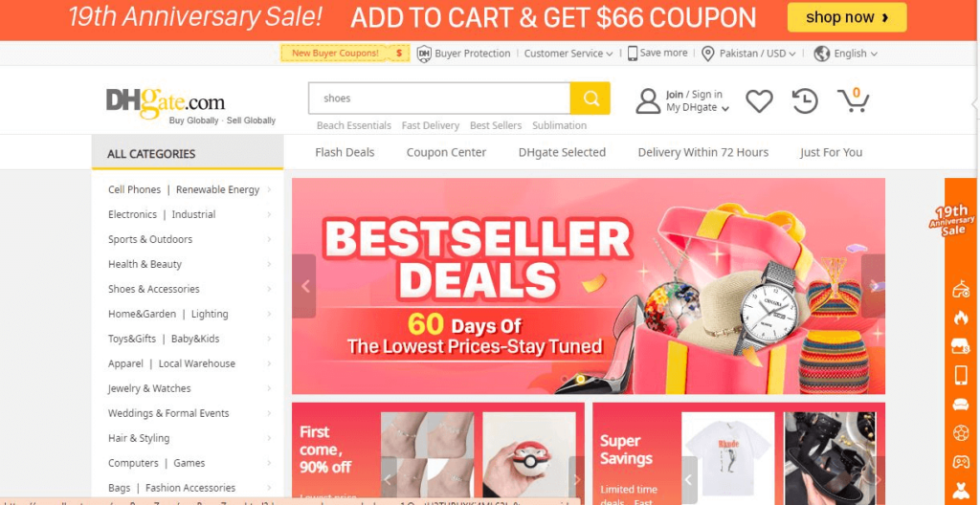
Task: Open the browsing history clock icon
Action: (x=805, y=100)
